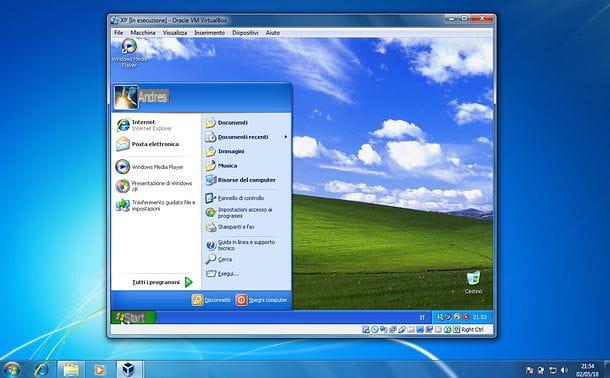Click the Windows 7 volume speaker tray icon
Image resolution: width=610 pixels, height=378 pixels.
(564, 370)
